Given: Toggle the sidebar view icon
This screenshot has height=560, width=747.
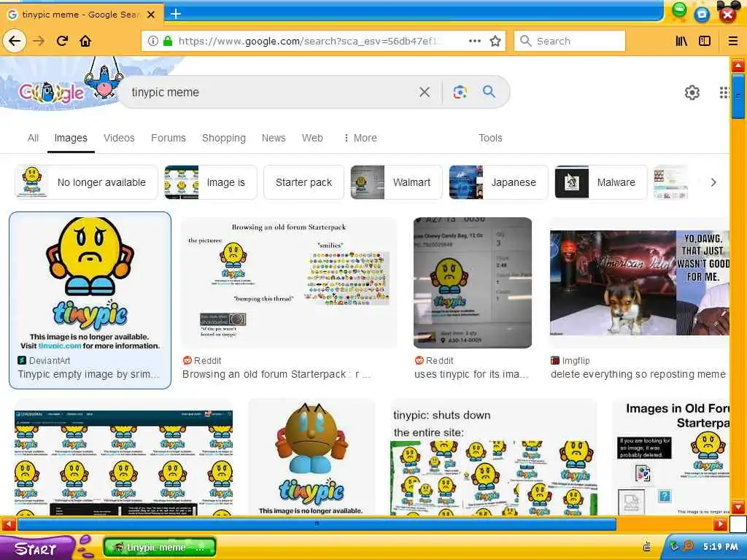Looking at the screenshot, I should (x=705, y=41).
